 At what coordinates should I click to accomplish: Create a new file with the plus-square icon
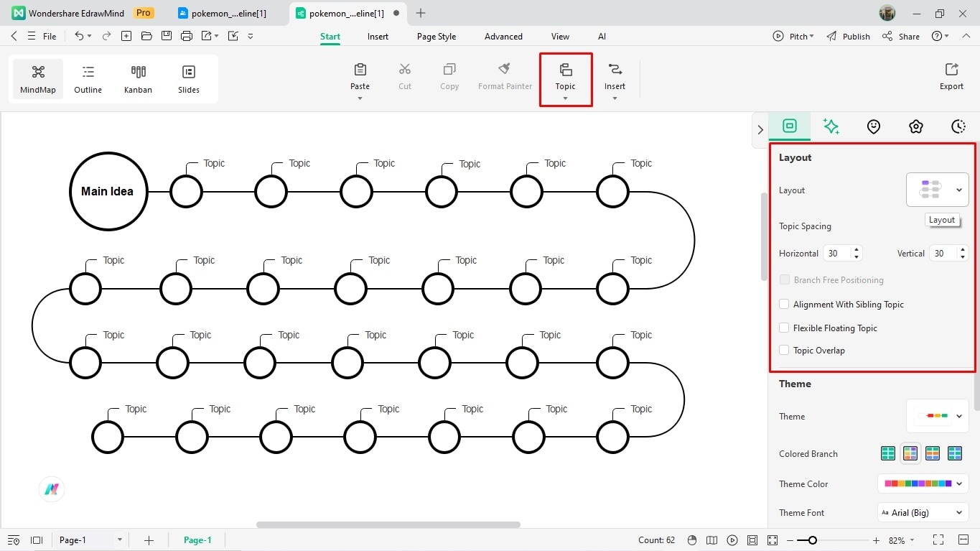126,36
